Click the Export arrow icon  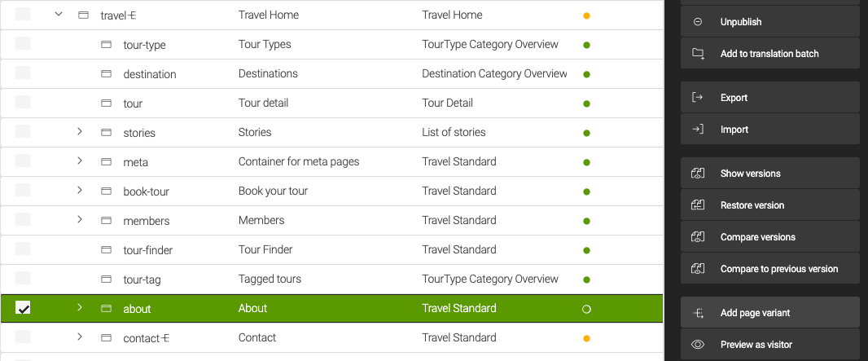[698, 98]
